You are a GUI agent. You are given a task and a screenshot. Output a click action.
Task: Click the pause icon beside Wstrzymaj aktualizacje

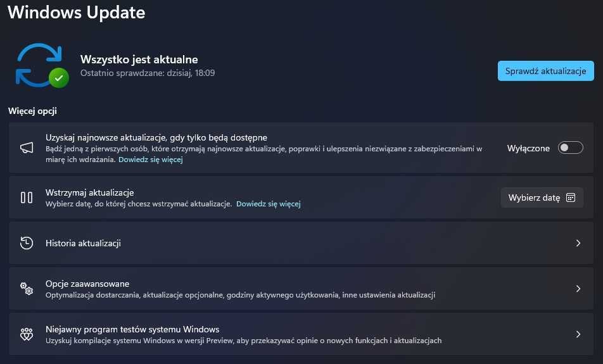(x=27, y=198)
